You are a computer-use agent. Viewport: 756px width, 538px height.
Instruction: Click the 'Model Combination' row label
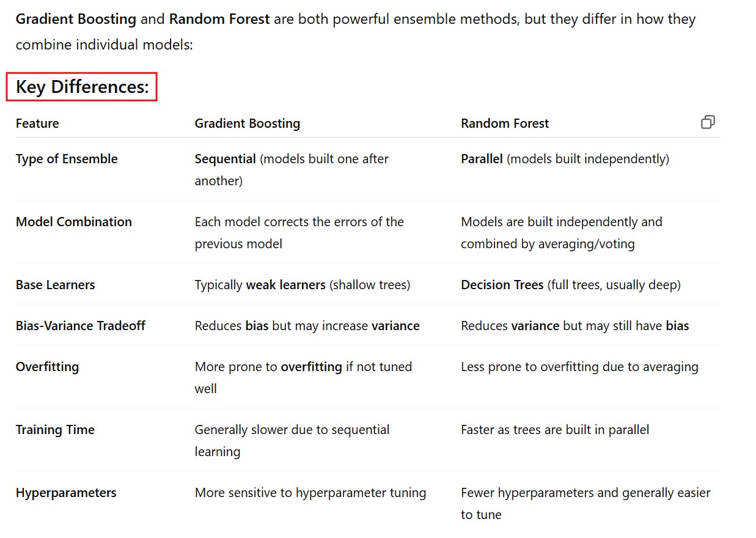pos(73,222)
